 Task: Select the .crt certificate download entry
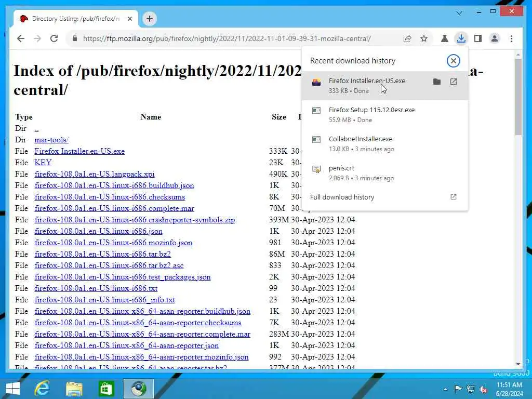(x=385, y=173)
